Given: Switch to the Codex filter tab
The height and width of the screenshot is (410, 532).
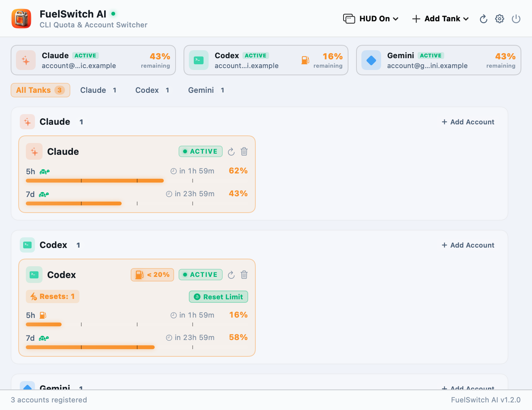Looking at the screenshot, I should point(152,90).
